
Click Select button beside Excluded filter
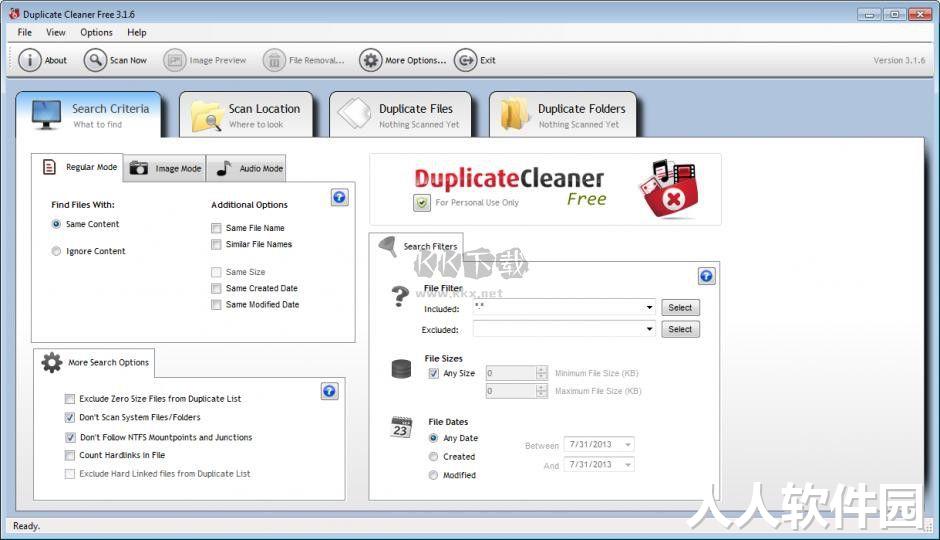(680, 329)
